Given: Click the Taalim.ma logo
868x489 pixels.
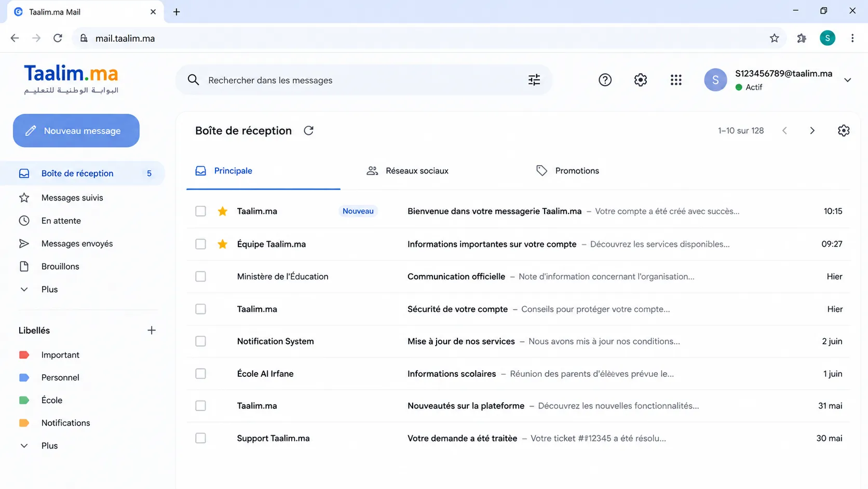Looking at the screenshot, I should [71, 79].
